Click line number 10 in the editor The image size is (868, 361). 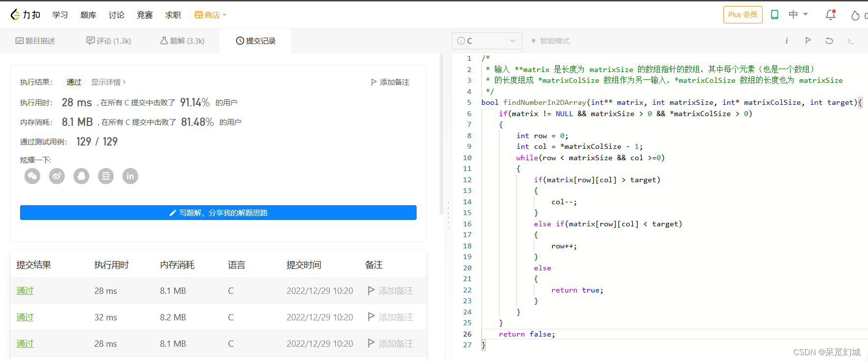click(467, 158)
